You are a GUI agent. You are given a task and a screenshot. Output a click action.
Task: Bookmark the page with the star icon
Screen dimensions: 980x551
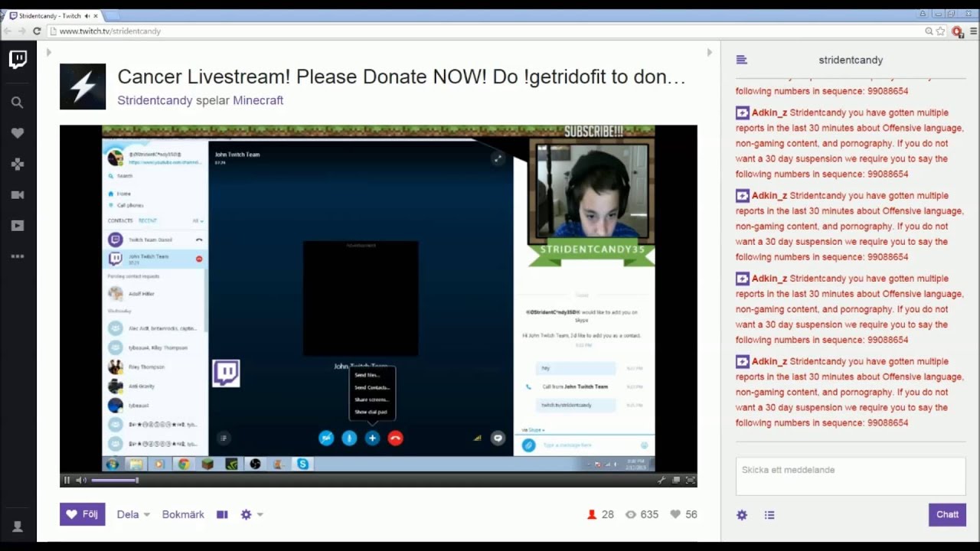tap(941, 31)
